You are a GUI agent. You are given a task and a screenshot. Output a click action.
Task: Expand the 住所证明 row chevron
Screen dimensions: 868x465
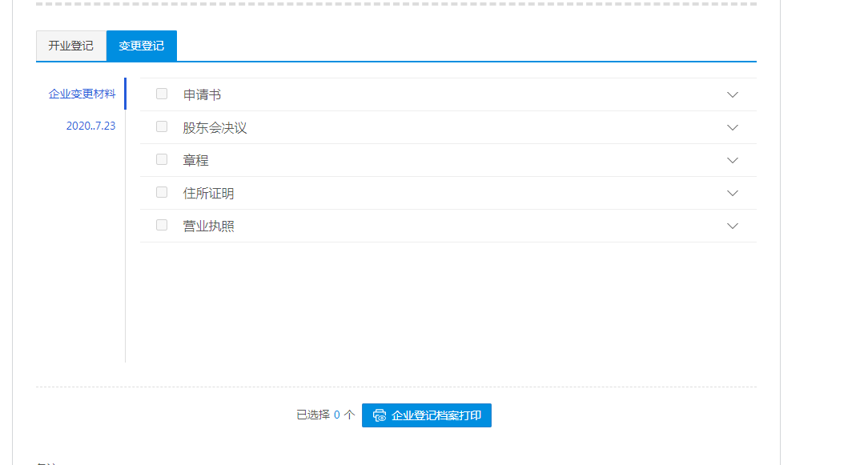click(x=733, y=193)
